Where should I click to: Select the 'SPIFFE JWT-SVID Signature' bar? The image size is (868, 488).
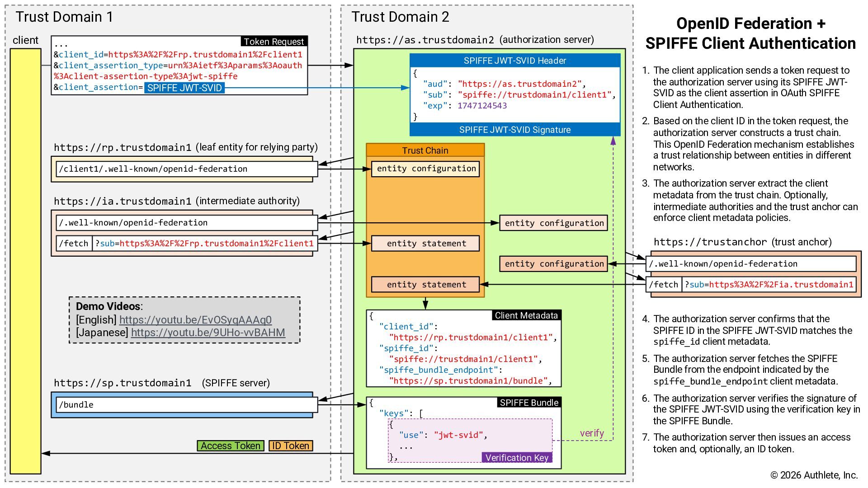point(515,130)
